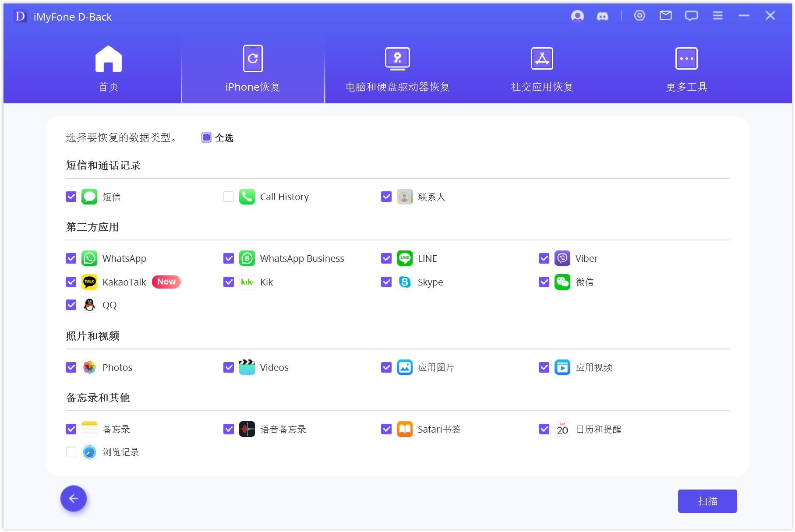The height and width of the screenshot is (532, 795).
Task: Click the Safari书签 bookmarks icon
Action: (405, 429)
